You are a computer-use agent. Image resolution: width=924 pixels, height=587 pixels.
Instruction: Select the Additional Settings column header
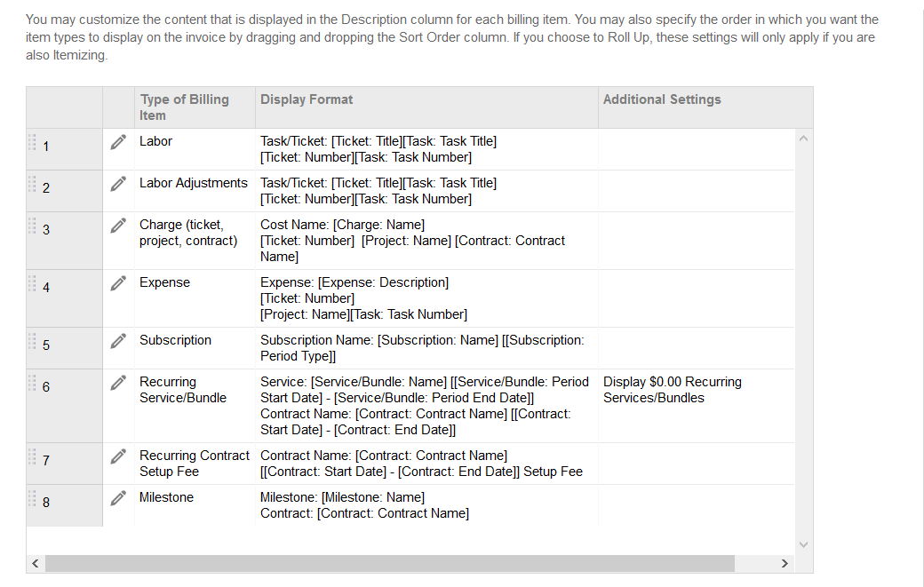pyautogui.click(x=662, y=99)
